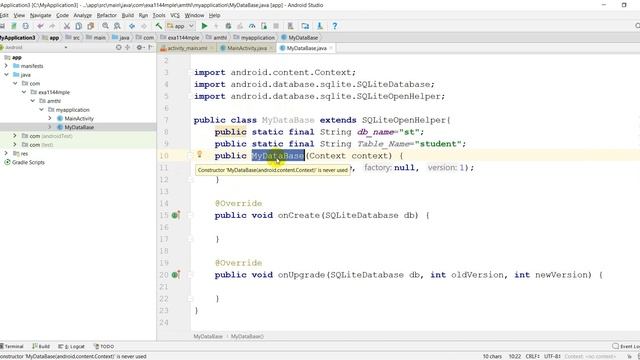Image resolution: width=640 pixels, height=360 pixels.
Task: Click the Replace icon in toolbar
Action: click(117, 26)
